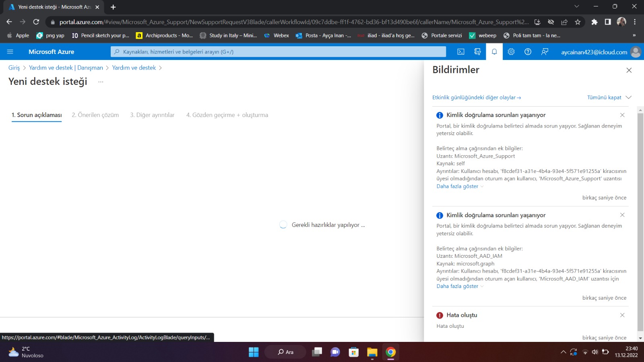This screenshot has width=644, height=362.
Task: Open the Windows Start menu
Action: point(254,352)
